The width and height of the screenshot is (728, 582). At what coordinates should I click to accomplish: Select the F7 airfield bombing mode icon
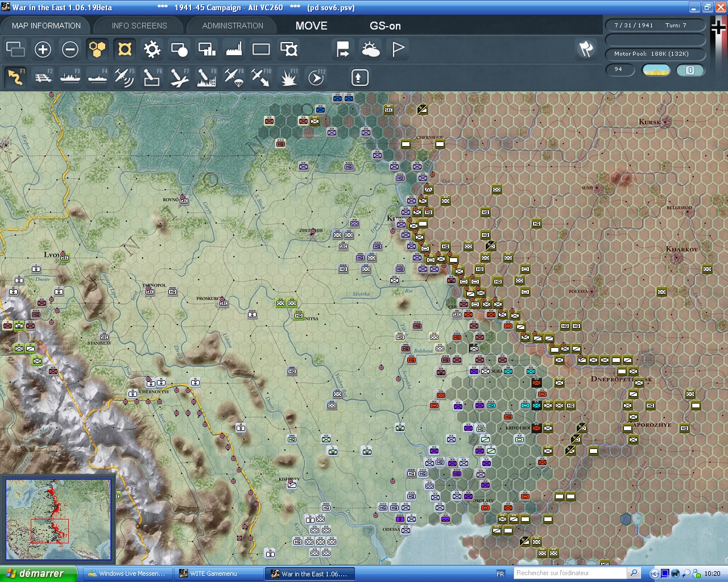pos(179,77)
